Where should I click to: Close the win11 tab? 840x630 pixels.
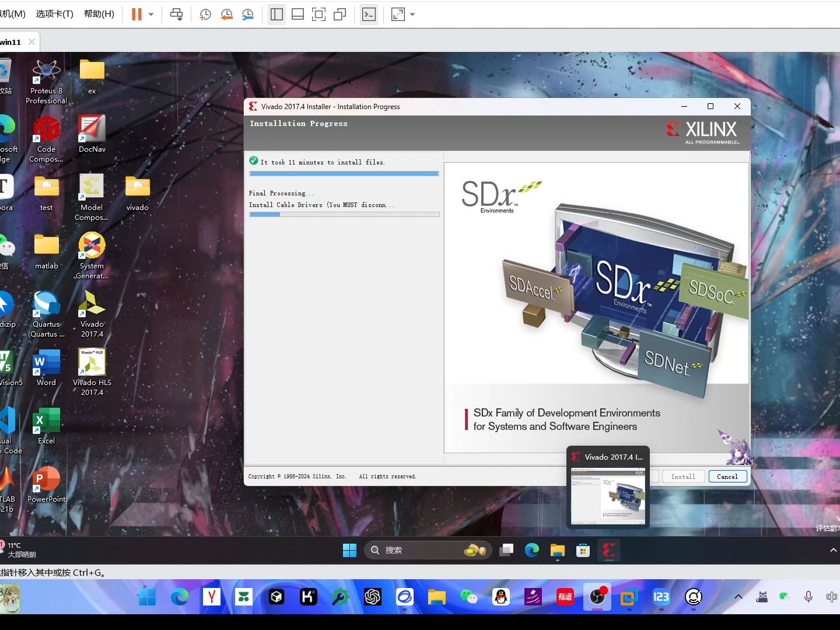point(32,42)
